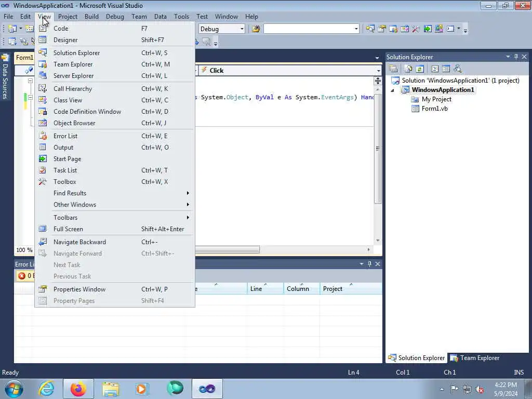Click View Class Diagram icon
Viewport: 532px width, 399px height.
tap(458, 69)
